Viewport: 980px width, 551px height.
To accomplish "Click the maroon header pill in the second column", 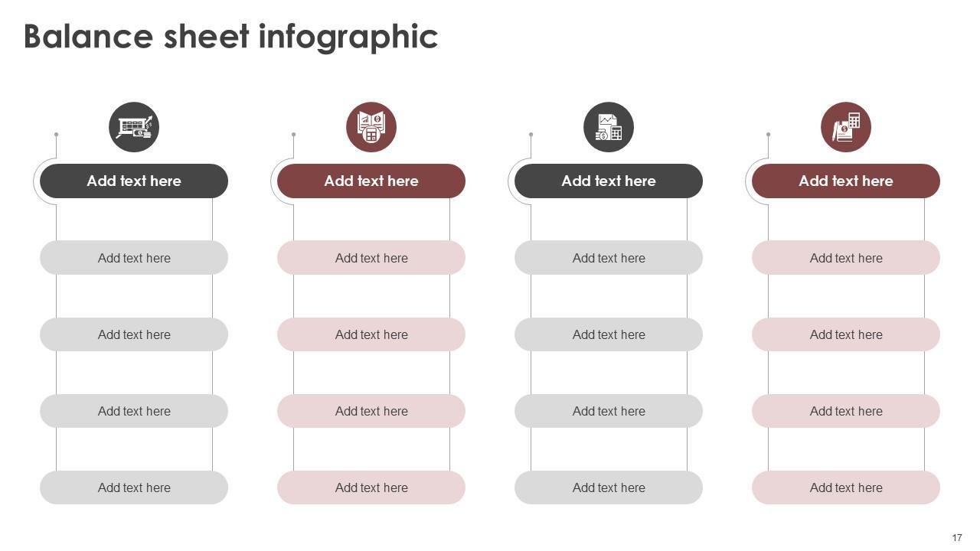I will pyautogui.click(x=371, y=181).
